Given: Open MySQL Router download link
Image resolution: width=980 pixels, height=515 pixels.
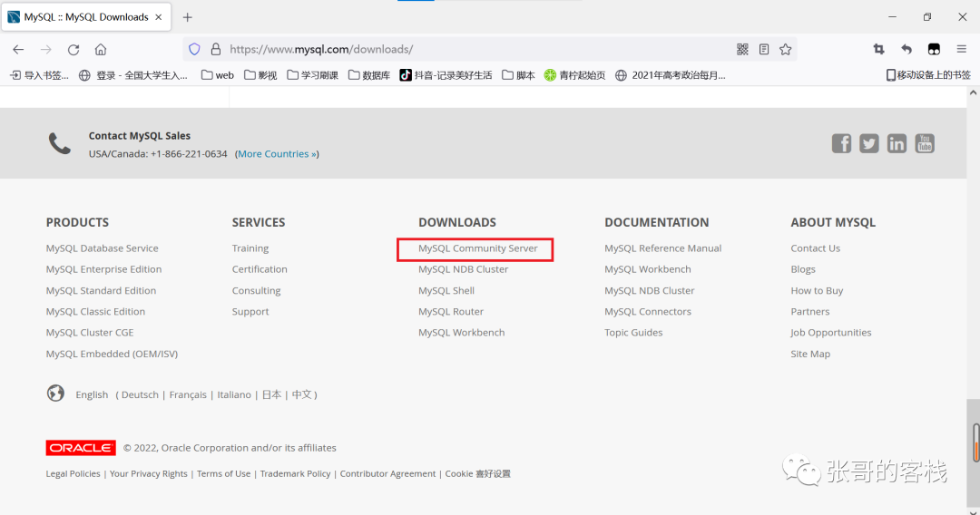Looking at the screenshot, I should (x=451, y=312).
